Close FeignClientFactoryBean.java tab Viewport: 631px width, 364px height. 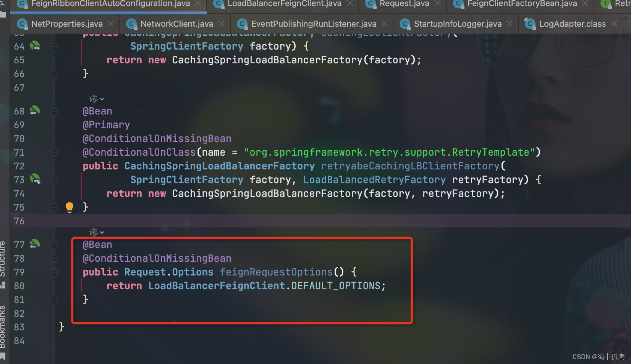tap(585, 3)
